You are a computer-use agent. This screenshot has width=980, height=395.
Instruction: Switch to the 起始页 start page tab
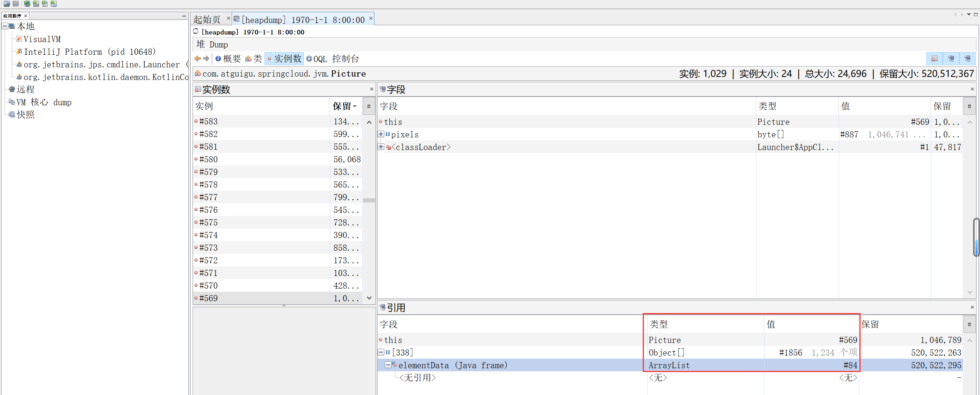207,19
